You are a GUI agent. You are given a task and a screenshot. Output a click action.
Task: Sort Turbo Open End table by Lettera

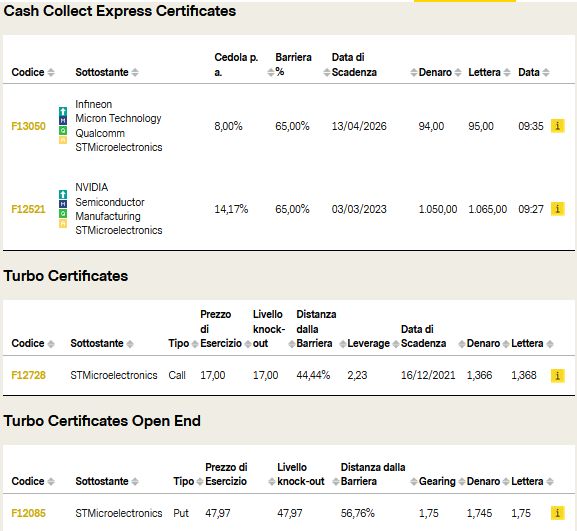(550, 482)
